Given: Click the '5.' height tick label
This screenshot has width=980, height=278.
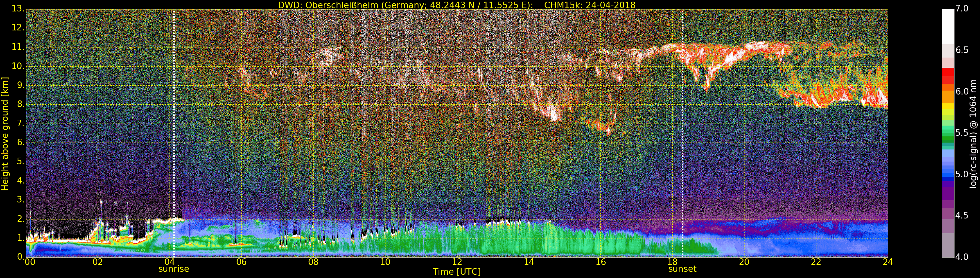Looking at the screenshot, I should (21, 161).
